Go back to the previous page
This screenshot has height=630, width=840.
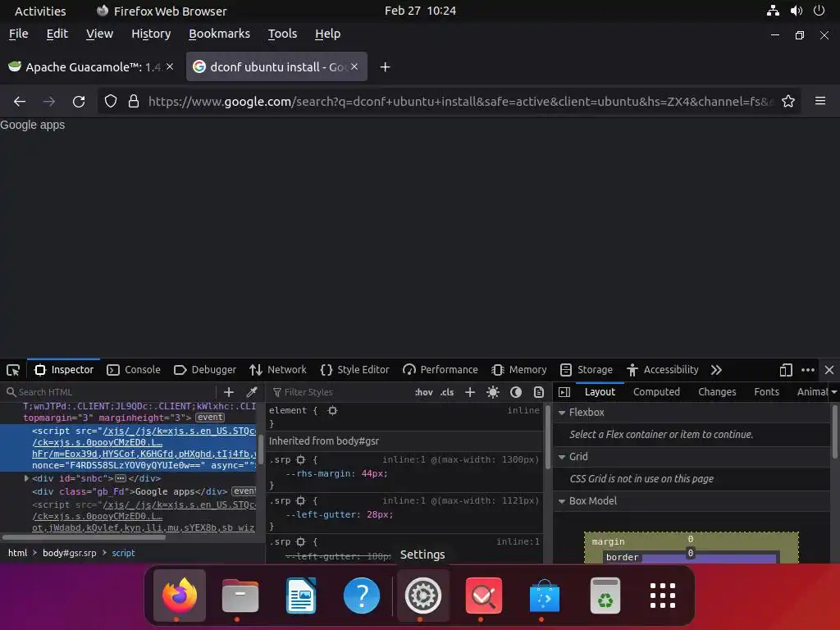(20, 101)
